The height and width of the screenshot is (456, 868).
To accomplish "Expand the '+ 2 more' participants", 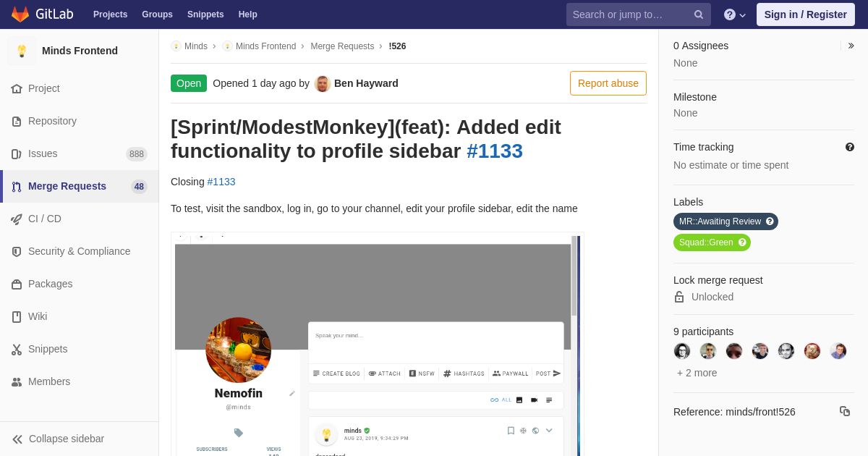I will click(x=697, y=373).
